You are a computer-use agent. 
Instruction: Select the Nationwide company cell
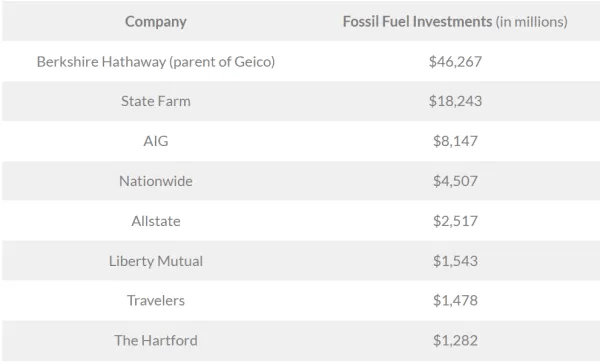tap(156, 181)
